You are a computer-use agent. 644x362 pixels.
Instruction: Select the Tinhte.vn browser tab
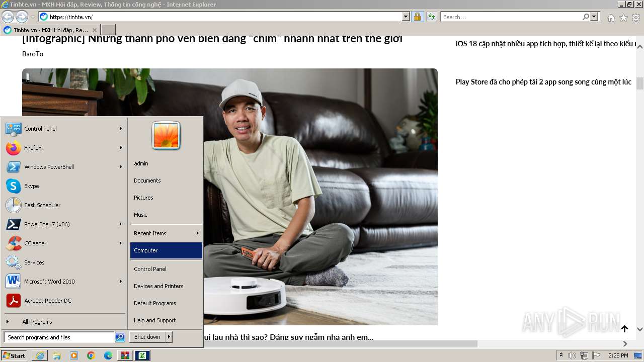click(x=50, y=30)
